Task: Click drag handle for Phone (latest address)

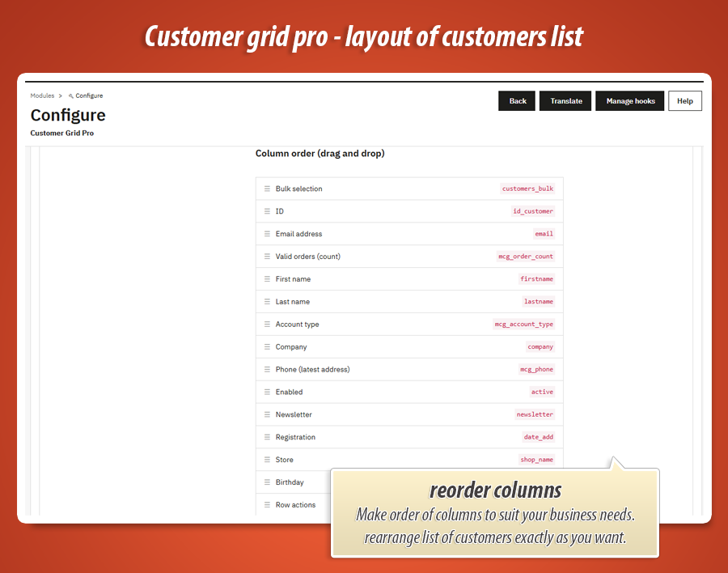Action: tap(267, 369)
